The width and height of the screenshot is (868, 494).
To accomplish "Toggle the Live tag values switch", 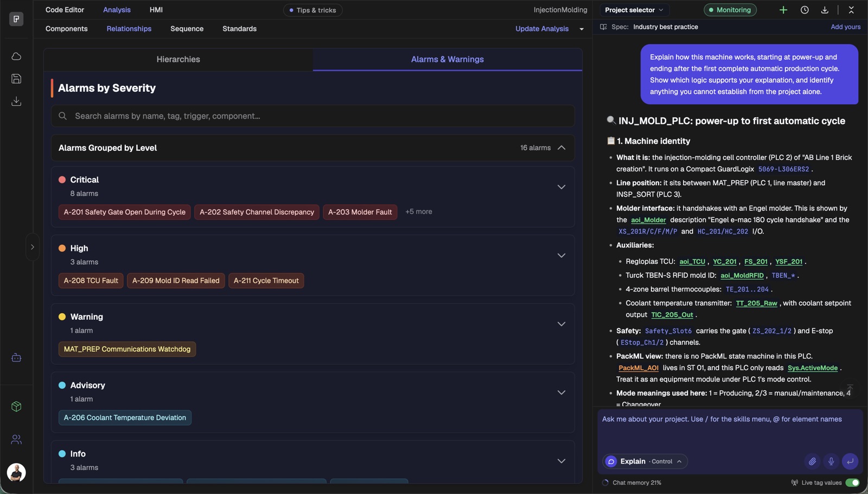I will (x=852, y=483).
